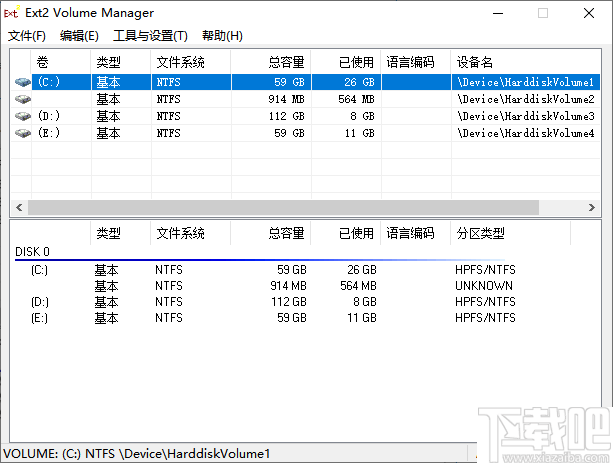Click the 已使用 header in the disk panel
This screenshot has height=463, width=613.
point(346,233)
